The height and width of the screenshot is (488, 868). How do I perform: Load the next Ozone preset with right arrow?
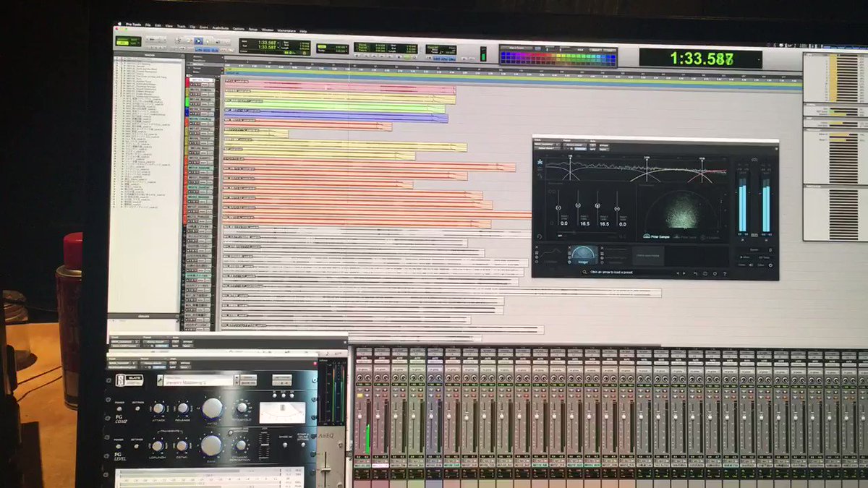tap(684, 273)
